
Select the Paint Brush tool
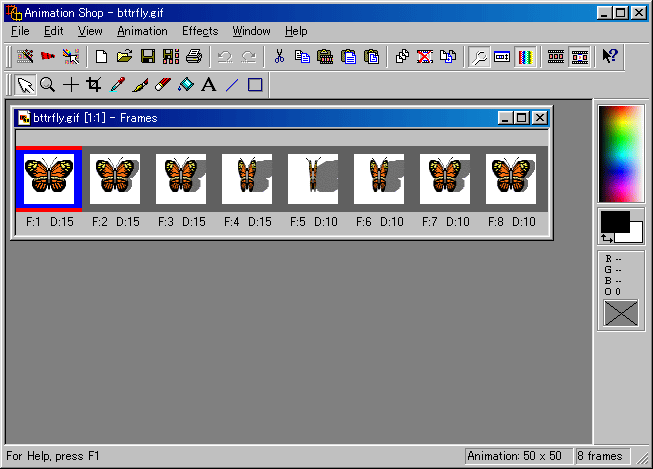point(140,85)
